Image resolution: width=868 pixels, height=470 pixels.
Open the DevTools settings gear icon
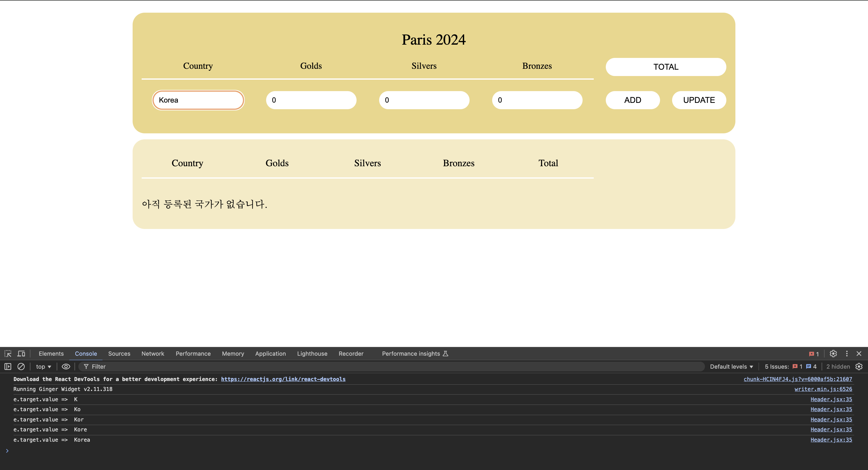pos(833,353)
